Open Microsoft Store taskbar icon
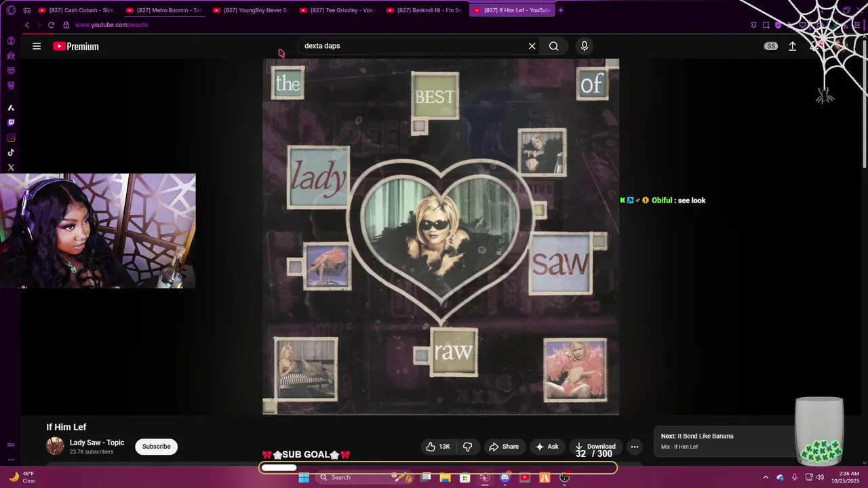This screenshot has width=868, height=488. pos(465,477)
